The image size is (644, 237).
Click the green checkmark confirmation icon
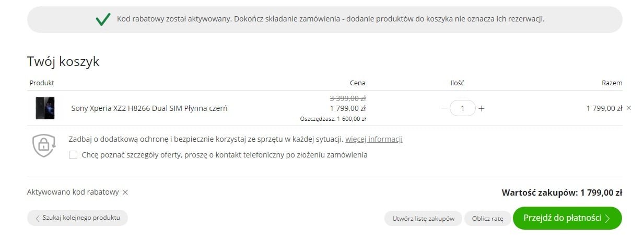[103, 19]
